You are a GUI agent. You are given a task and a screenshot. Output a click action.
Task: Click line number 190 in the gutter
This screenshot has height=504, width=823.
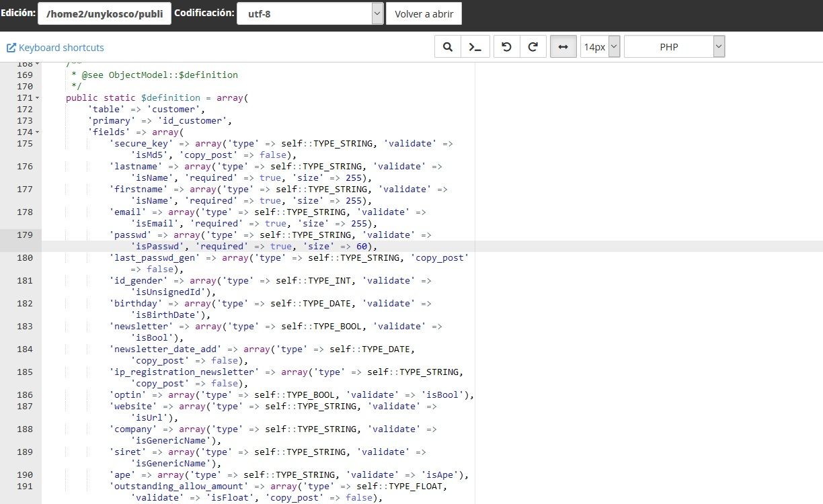[25, 475]
